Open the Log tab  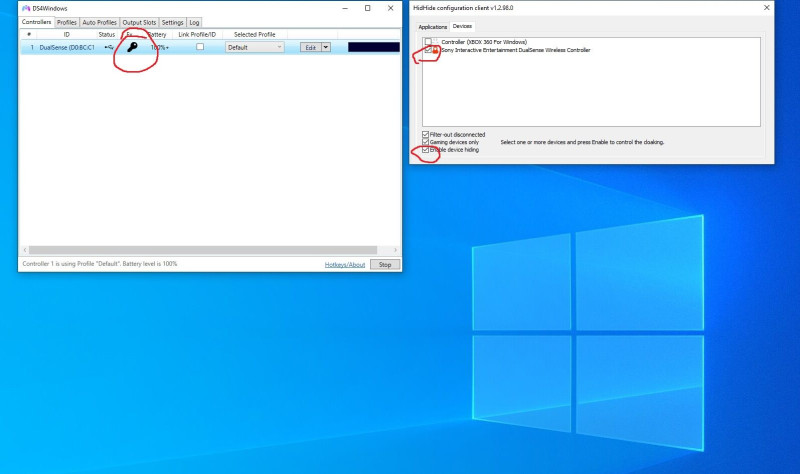pyautogui.click(x=194, y=22)
